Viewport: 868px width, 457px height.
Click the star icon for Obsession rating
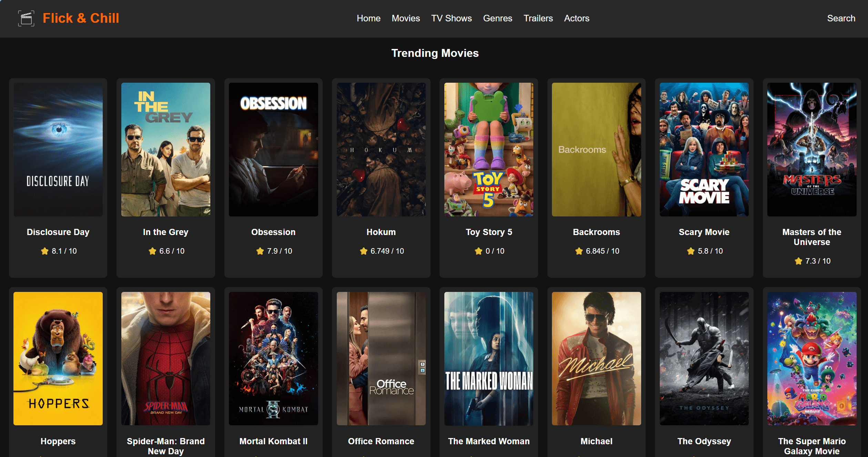260,251
